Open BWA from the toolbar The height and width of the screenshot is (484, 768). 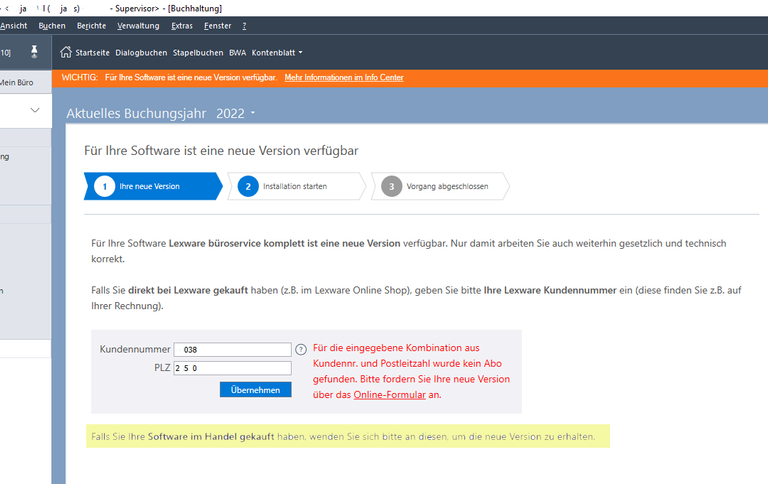[x=238, y=52]
